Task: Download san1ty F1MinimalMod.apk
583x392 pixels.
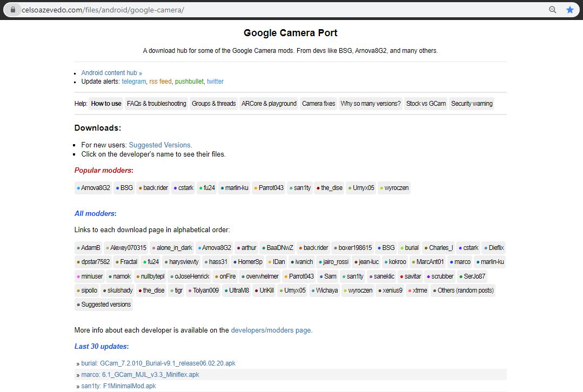Action: pyautogui.click(x=119, y=386)
